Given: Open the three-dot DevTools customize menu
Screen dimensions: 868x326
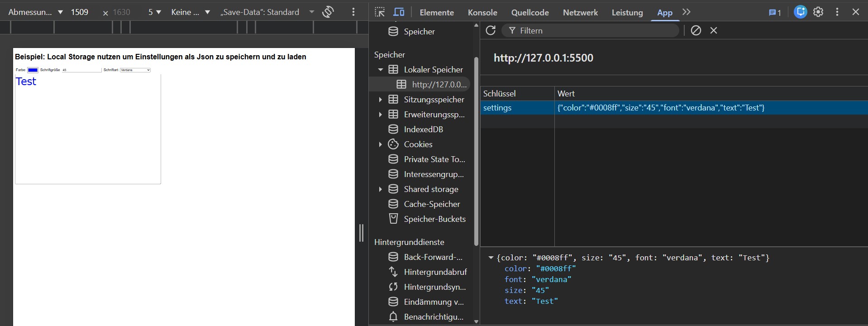Looking at the screenshot, I should point(837,12).
